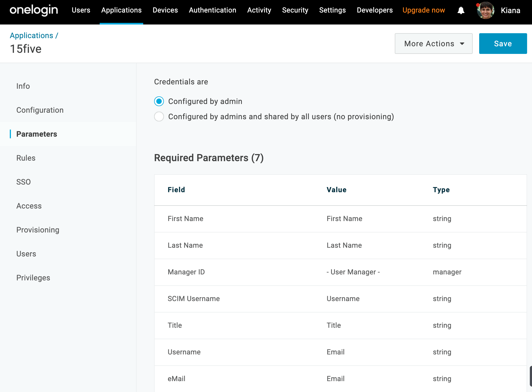Open the Authentication menu
The height and width of the screenshot is (392, 532).
[x=212, y=10]
